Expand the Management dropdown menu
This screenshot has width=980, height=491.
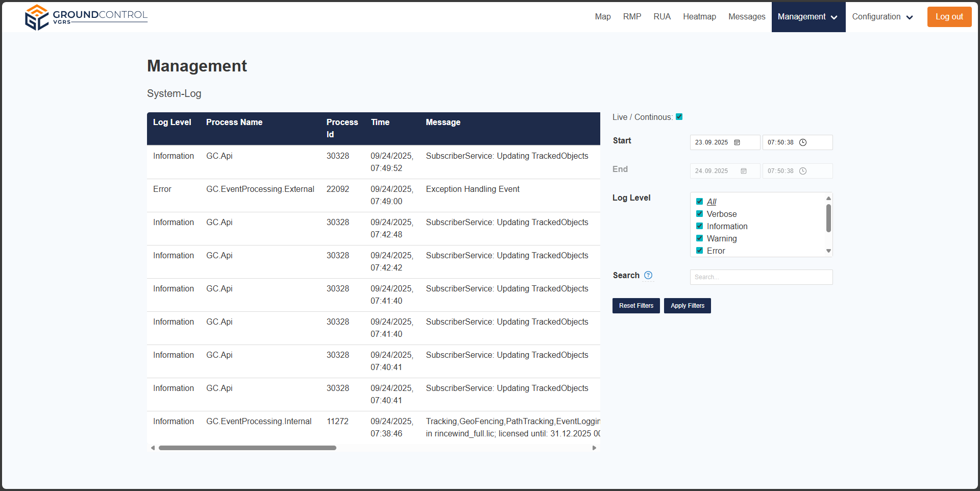808,17
